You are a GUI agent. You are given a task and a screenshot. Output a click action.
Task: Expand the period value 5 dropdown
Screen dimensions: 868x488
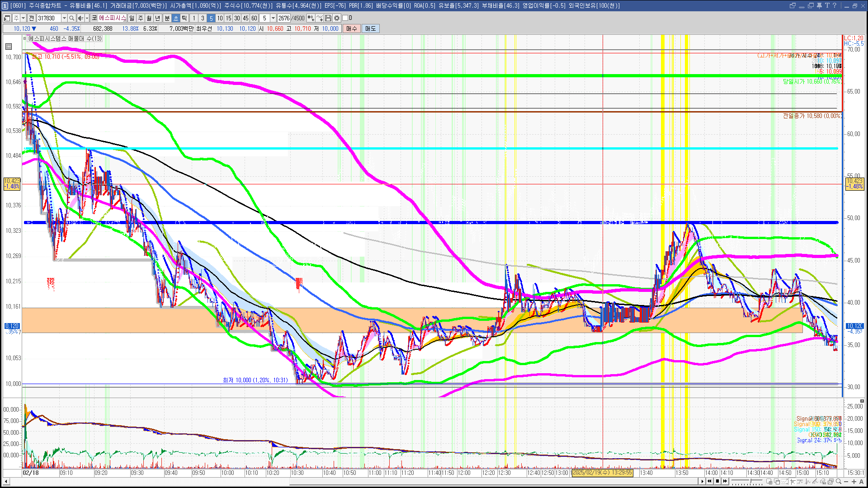(273, 18)
